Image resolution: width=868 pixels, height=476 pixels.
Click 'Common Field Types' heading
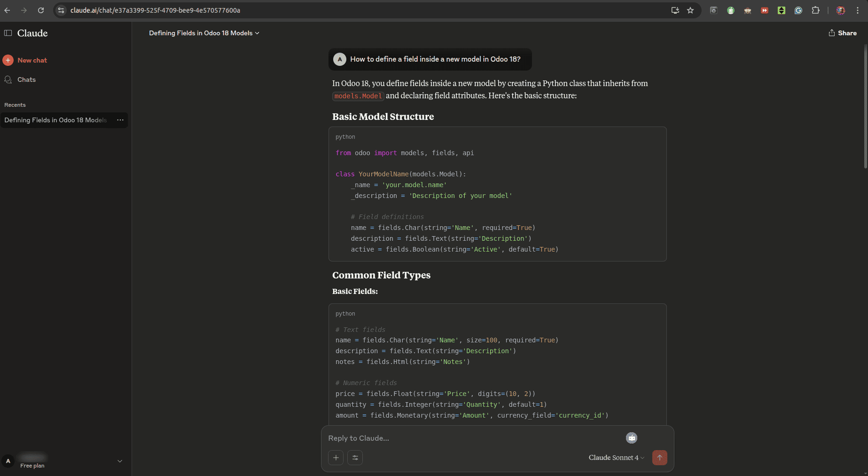(381, 275)
